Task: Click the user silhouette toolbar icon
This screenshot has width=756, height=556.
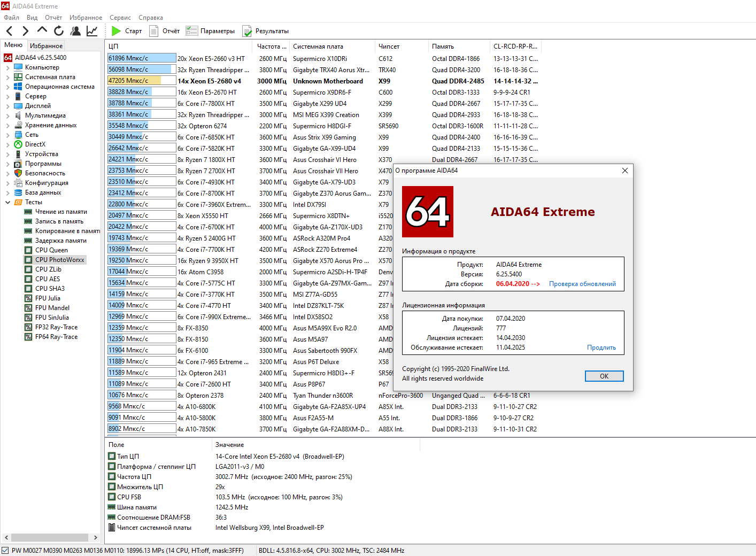Action: click(x=75, y=31)
